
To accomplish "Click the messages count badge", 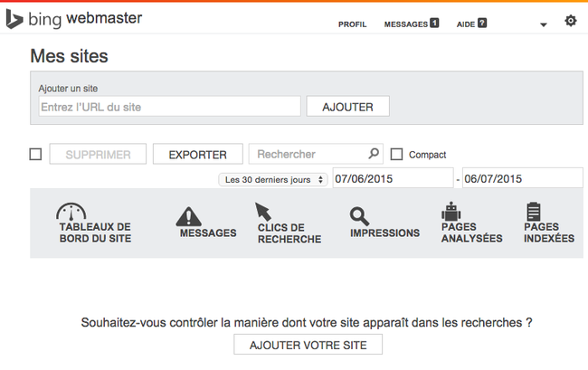I will (434, 23).
